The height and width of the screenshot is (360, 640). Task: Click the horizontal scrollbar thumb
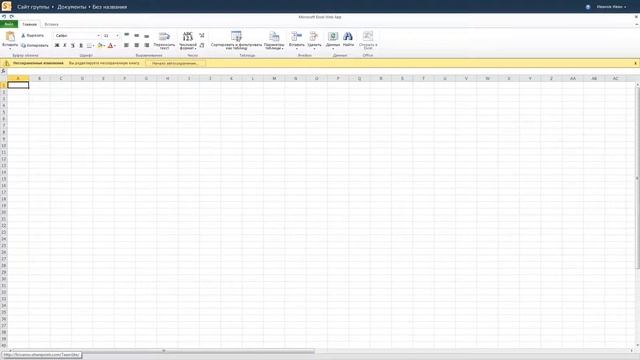click(163, 351)
